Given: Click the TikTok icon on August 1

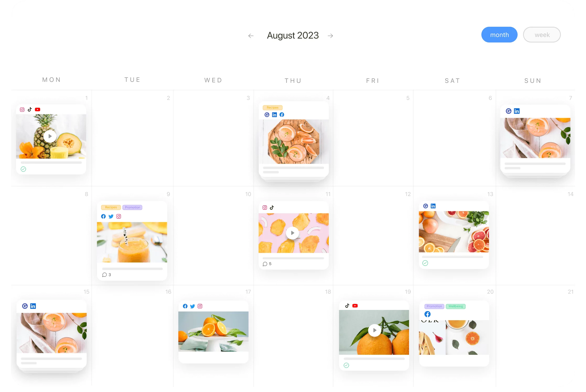Looking at the screenshot, I should (x=30, y=109).
